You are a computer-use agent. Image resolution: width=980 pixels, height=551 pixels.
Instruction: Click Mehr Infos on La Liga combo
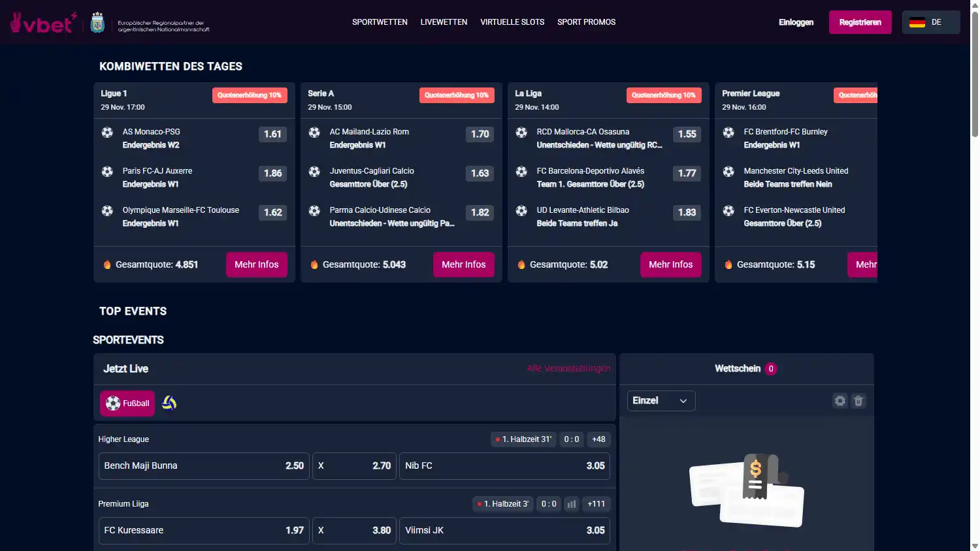tap(671, 264)
